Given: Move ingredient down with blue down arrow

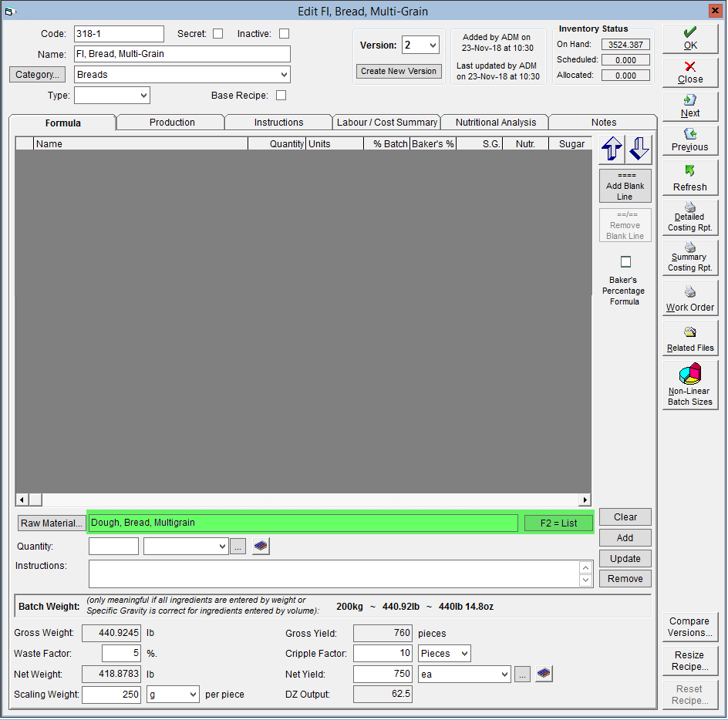Looking at the screenshot, I should point(639,150).
